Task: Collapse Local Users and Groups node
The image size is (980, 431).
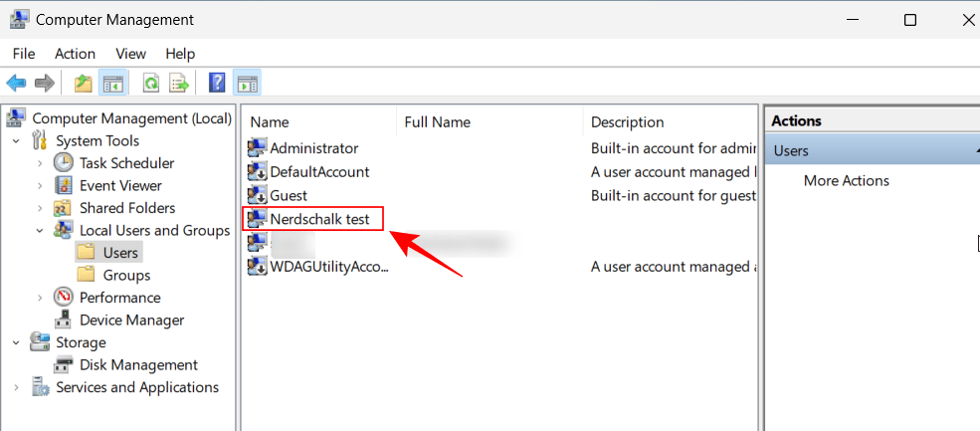Action: 40,231
